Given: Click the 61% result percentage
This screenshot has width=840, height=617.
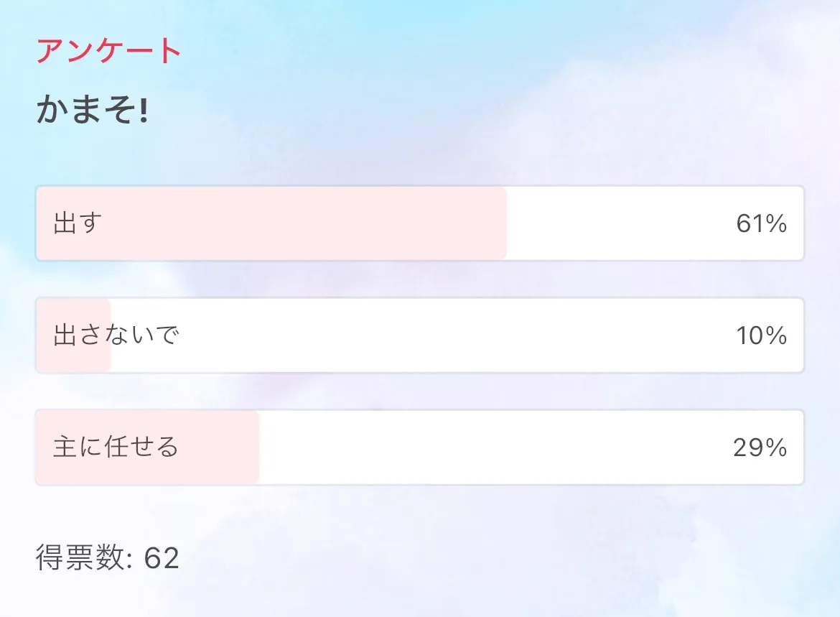Looking at the screenshot, I should point(761,224).
